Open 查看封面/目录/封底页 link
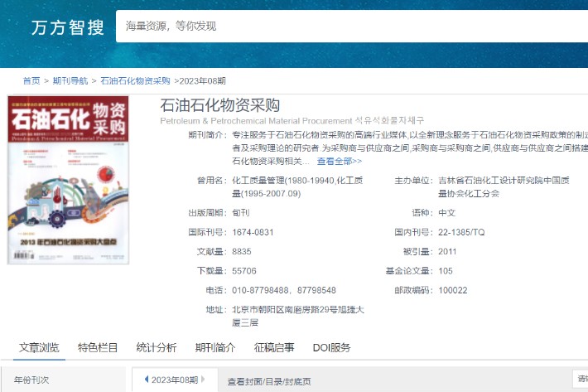 269,381
